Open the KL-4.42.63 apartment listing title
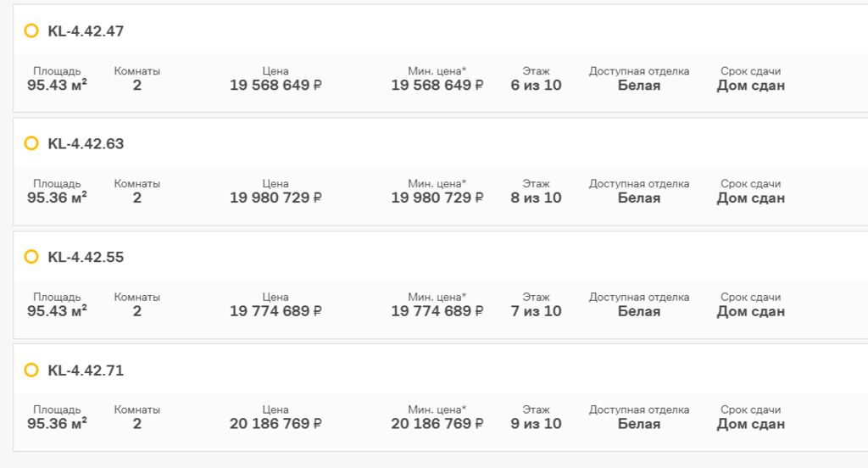The width and height of the screenshot is (868, 468). tap(86, 144)
